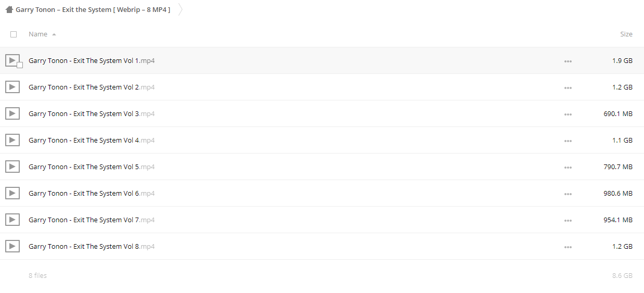The height and width of the screenshot is (293, 644).
Task: Tick the checkbox on Vol 1 thumbnail
Action: click(20, 65)
